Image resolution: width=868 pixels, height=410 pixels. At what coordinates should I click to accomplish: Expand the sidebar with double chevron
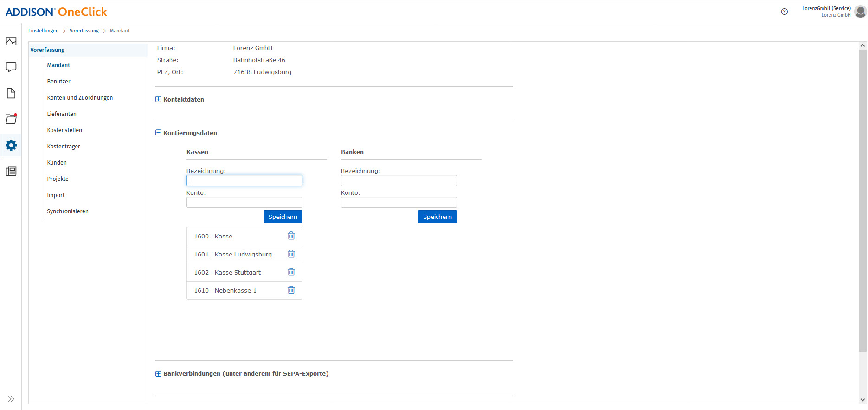point(11,399)
